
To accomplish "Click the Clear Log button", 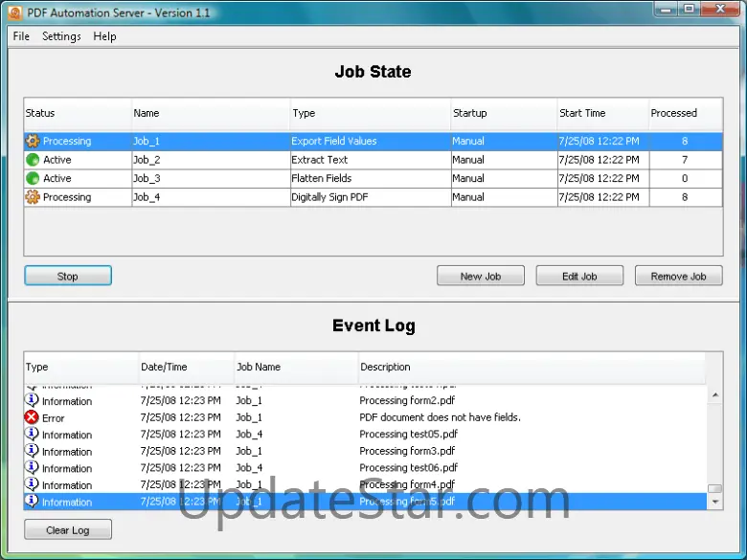I will tap(68, 529).
